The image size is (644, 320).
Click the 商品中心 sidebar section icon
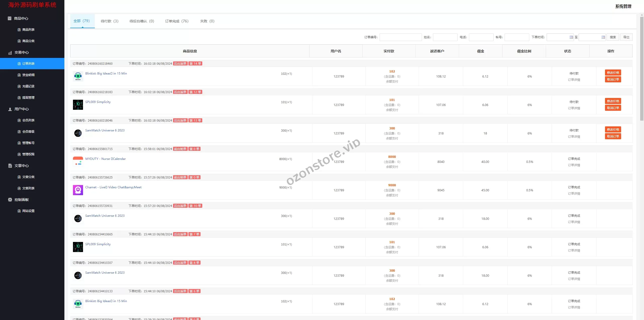point(10,18)
